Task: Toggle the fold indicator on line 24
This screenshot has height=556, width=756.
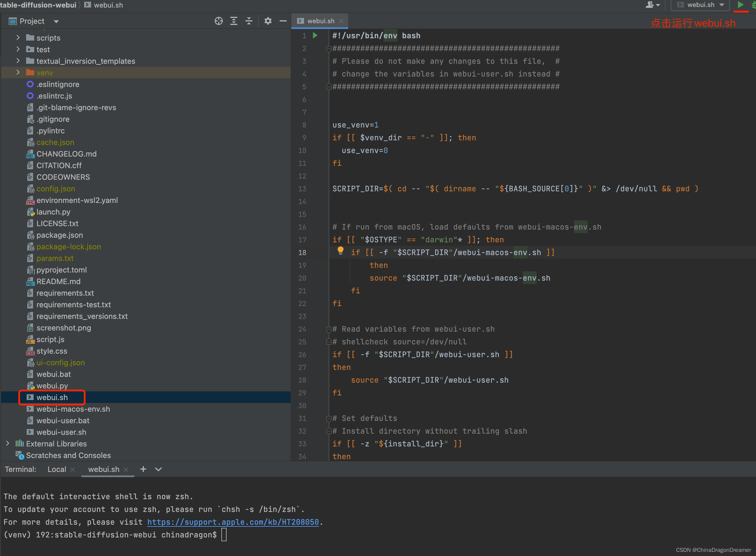Action: pos(326,329)
